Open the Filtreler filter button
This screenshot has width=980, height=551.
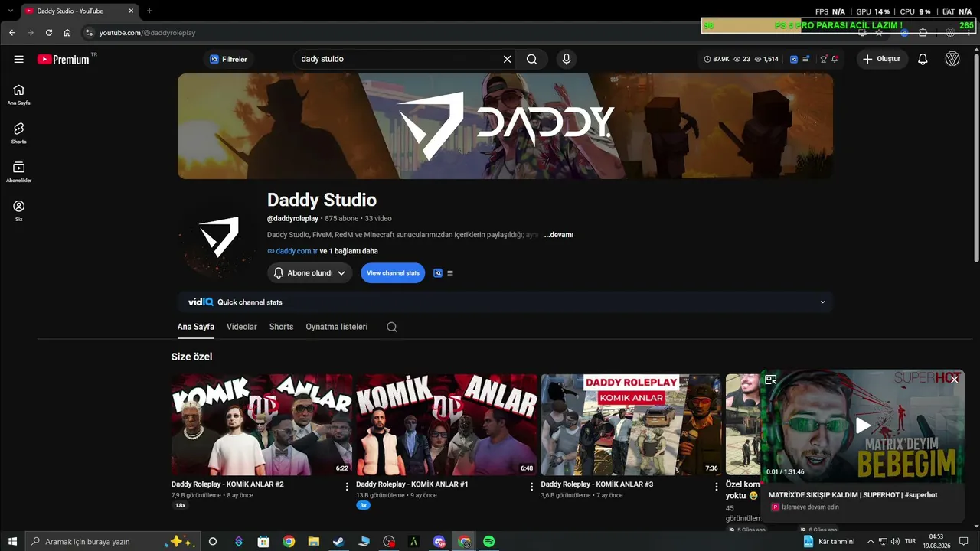coord(229,59)
